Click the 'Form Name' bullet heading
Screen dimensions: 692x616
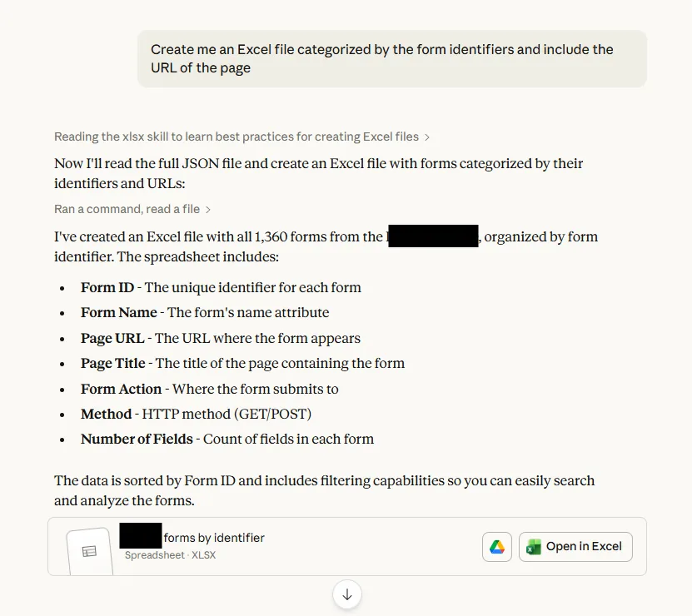[119, 312]
